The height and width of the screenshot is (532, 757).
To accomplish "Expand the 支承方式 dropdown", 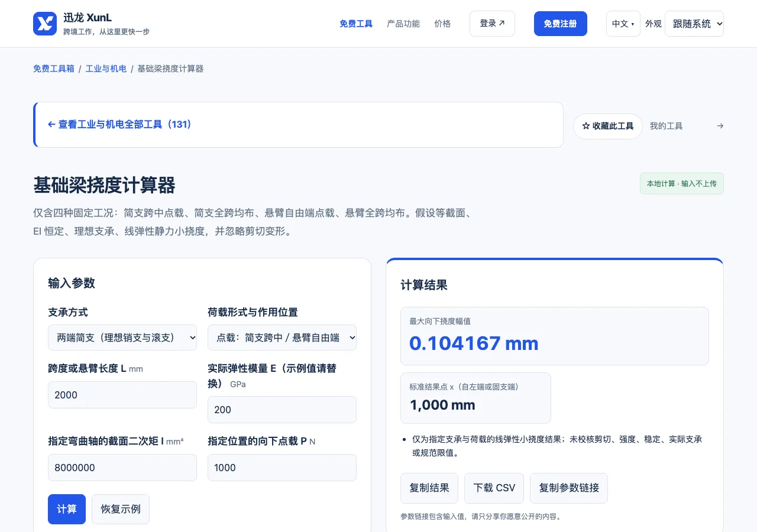I will (x=122, y=338).
